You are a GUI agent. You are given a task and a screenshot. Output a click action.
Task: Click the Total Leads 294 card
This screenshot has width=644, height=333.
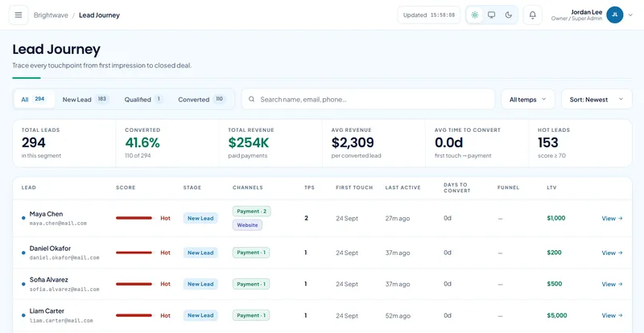[64, 143]
